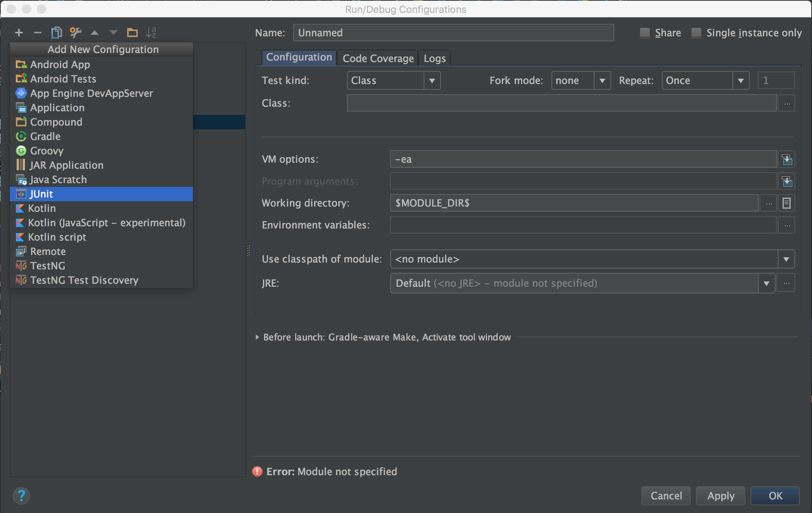The height and width of the screenshot is (513, 812).
Task: Click the sort configurations alphabetically icon
Action: (x=151, y=33)
